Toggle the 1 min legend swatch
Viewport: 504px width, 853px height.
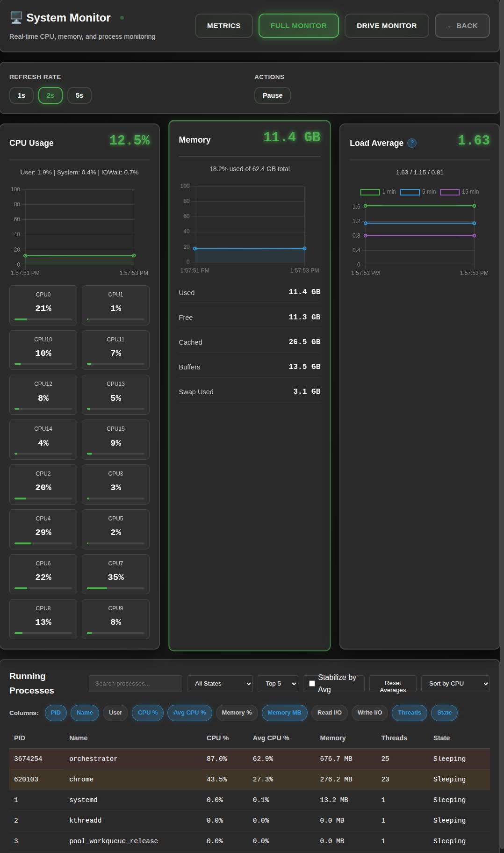pyautogui.click(x=370, y=192)
